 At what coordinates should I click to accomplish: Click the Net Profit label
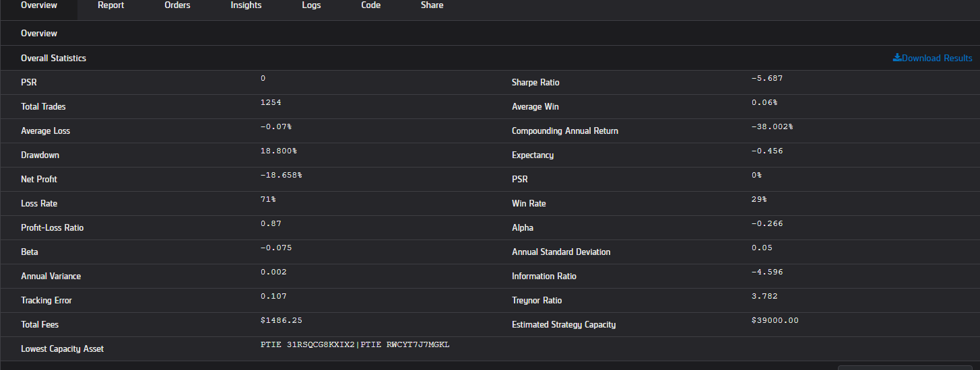pyautogui.click(x=39, y=180)
